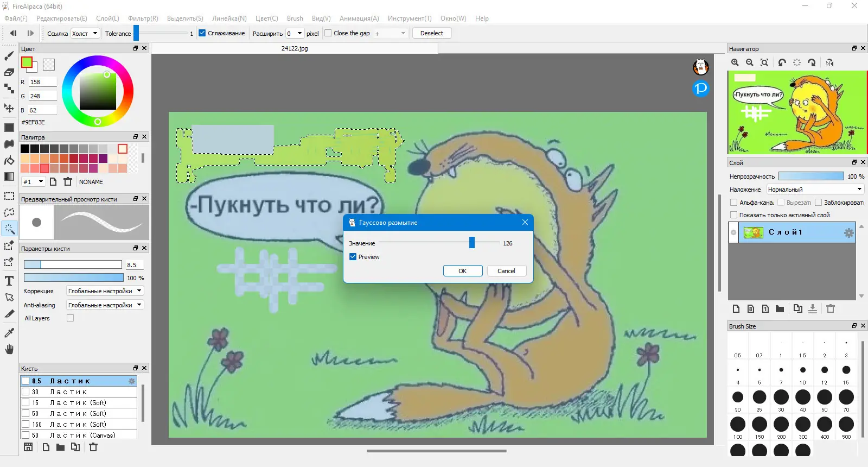868x467 pixels.
Task: Open settings gear for Слой1 layer
Action: click(x=848, y=232)
